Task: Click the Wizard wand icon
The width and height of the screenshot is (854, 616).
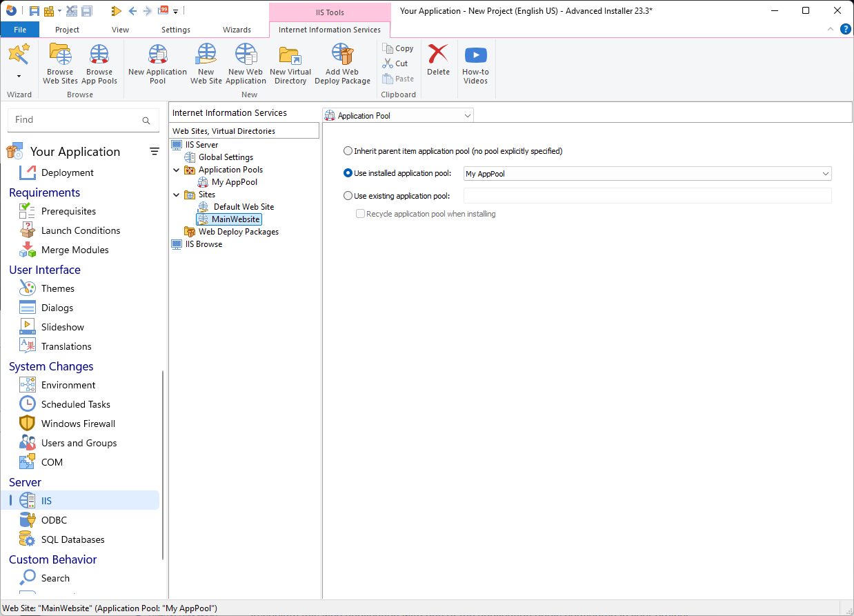Action: (x=19, y=54)
